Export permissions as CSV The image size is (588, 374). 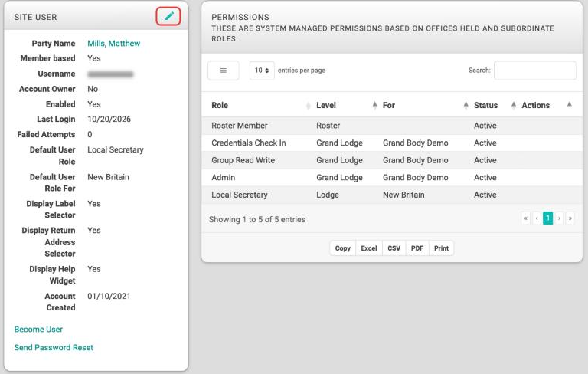[x=394, y=248]
